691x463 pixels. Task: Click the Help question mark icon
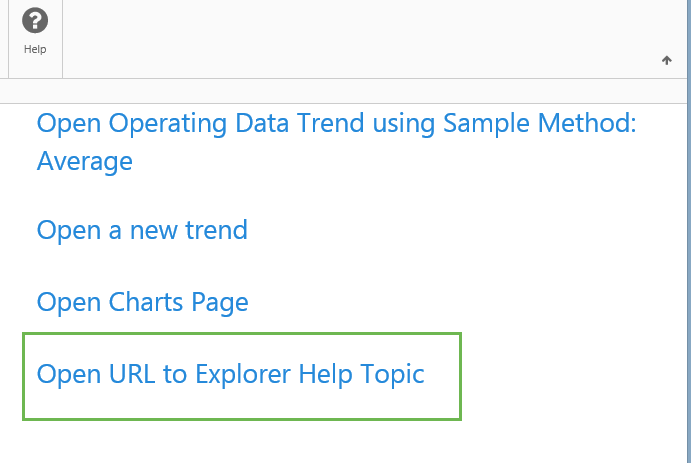point(35,21)
